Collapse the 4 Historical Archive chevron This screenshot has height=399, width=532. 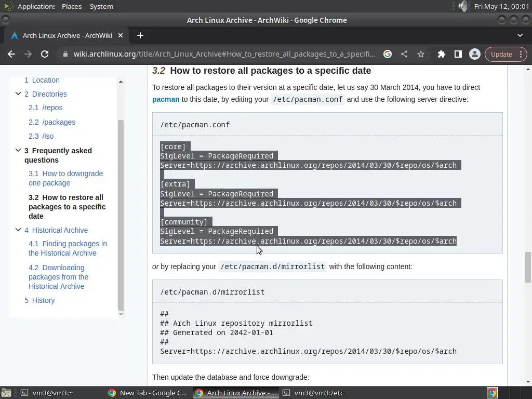click(x=18, y=230)
